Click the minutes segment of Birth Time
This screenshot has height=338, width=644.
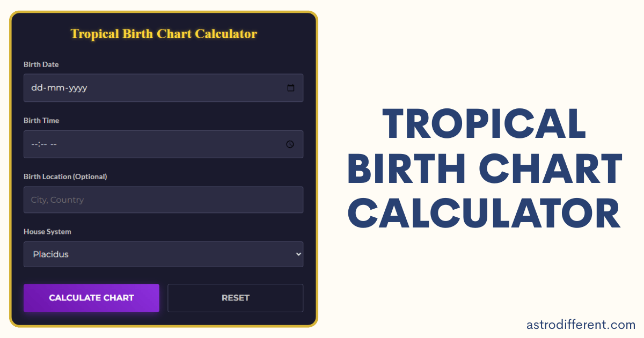pyautogui.click(x=42, y=144)
